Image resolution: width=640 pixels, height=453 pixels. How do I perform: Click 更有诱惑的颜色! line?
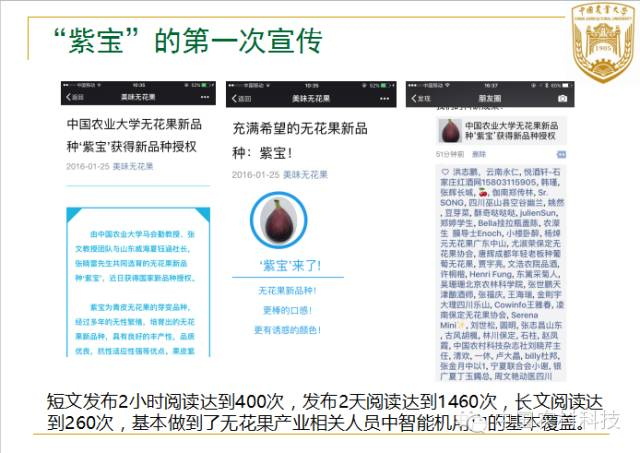pos(287,330)
